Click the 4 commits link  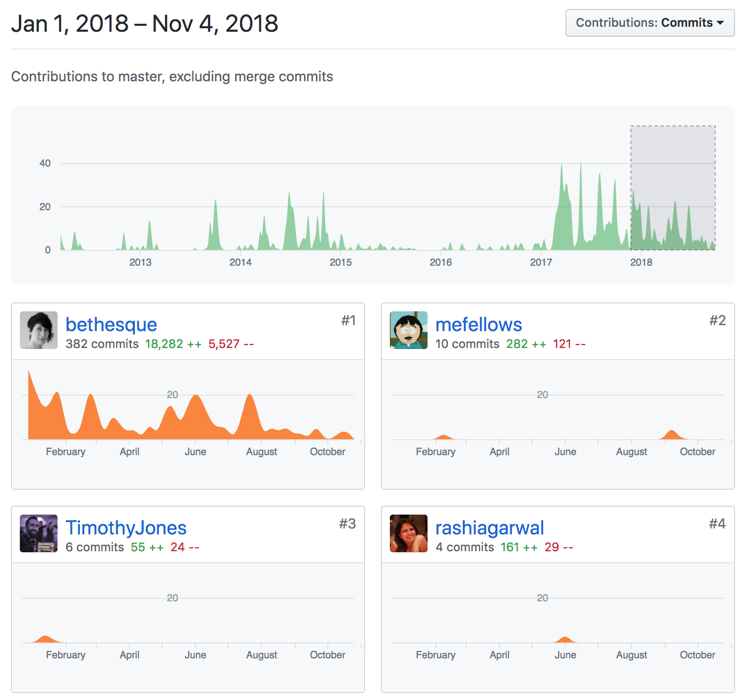(465, 547)
